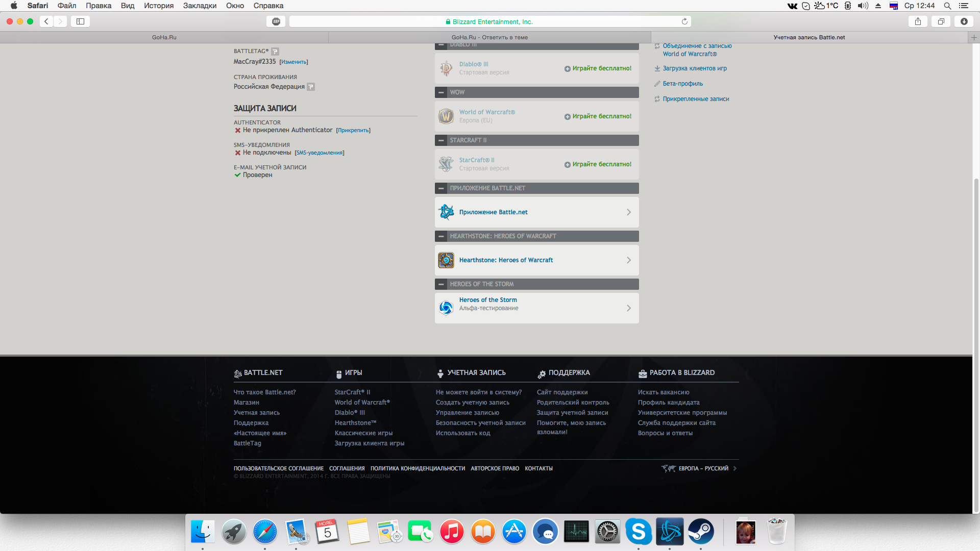Open Finder in the Dock

pos(203,532)
